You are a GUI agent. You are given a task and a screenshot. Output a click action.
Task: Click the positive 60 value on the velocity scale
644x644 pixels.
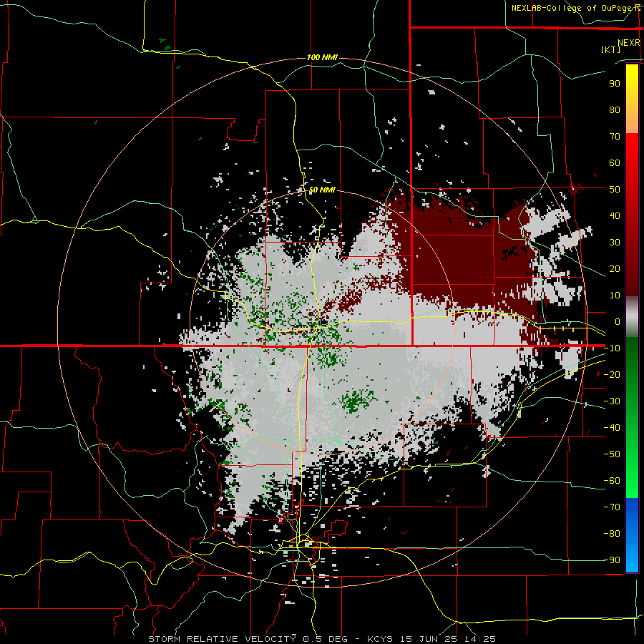coord(615,162)
